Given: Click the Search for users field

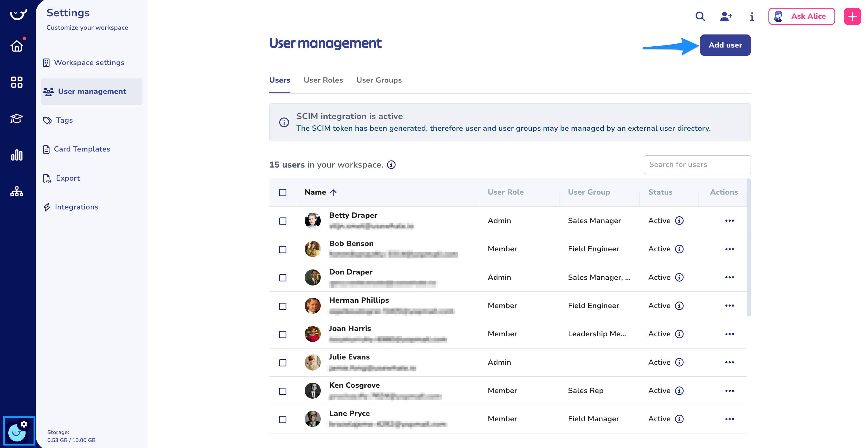Looking at the screenshot, I should 696,165.
